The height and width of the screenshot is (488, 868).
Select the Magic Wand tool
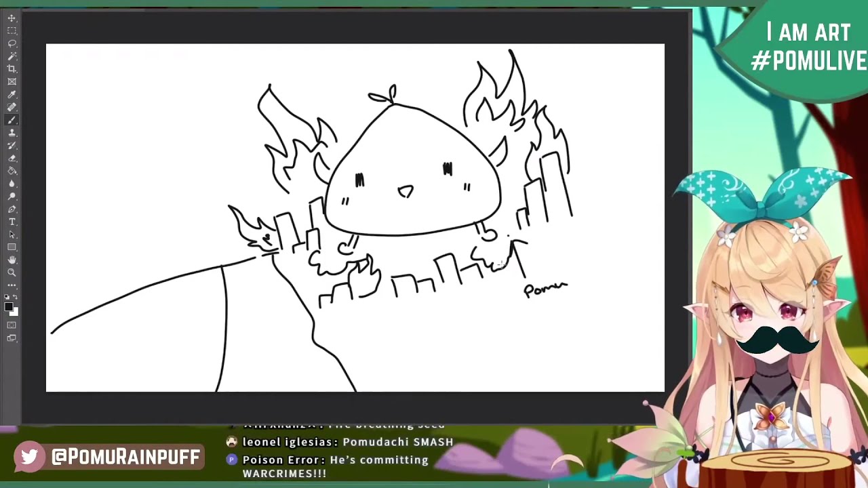12,56
